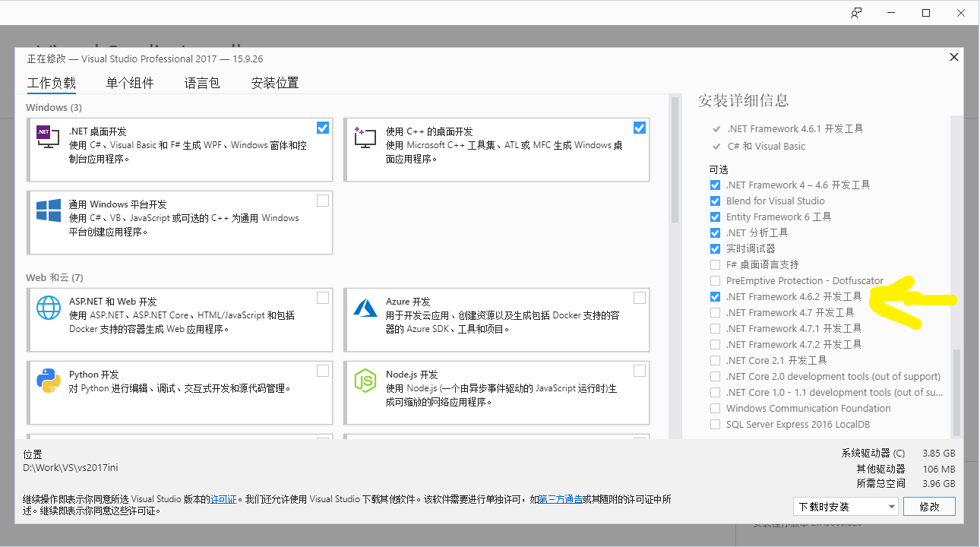This screenshot has width=980, height=547.
Task: Click the Azure development logo icon
Action: [365, 308]
